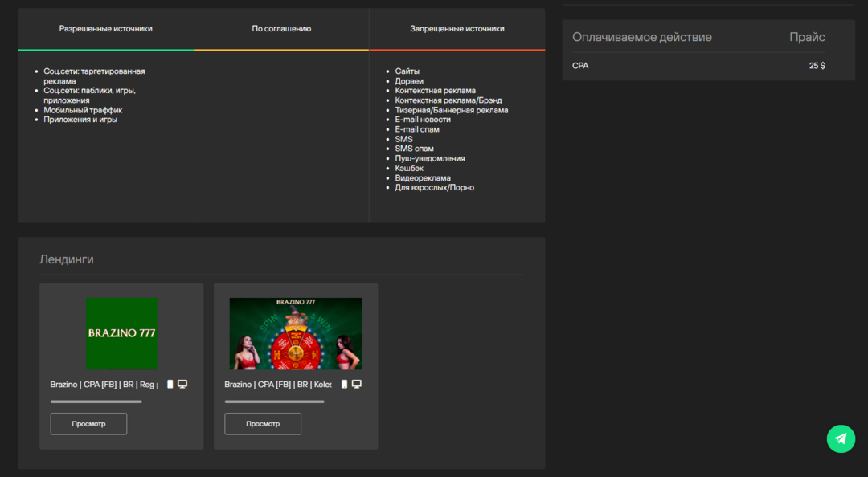This screenshot has width=868, height=477.
Task: Click mobile device icon on Brazino Koleso landing
Action: point(345,384)
